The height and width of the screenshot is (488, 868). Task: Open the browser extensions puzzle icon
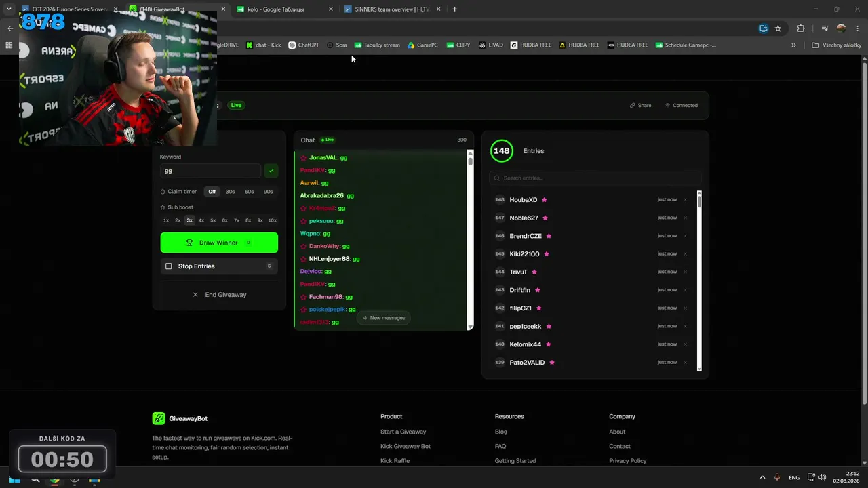tap(801, 28)
